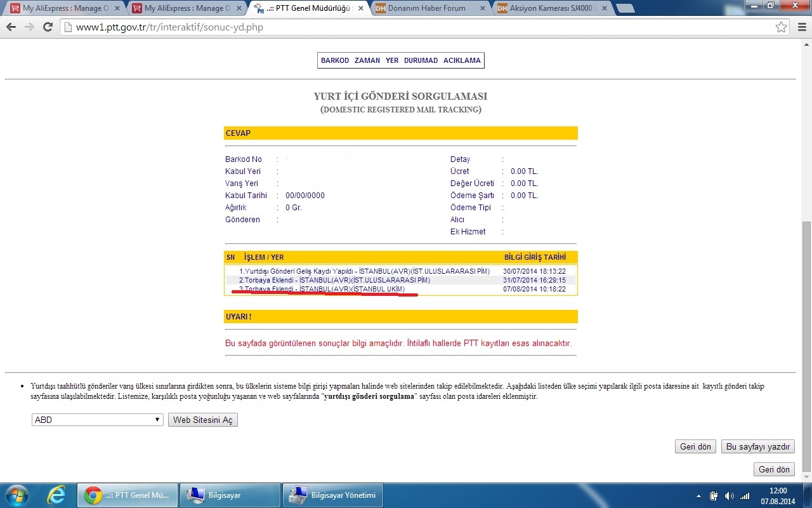The height and width of the screenshot is (508, 812).
Task: Click the ZAMAN header link
Action: pyautogui.click(x=367, y=60)
